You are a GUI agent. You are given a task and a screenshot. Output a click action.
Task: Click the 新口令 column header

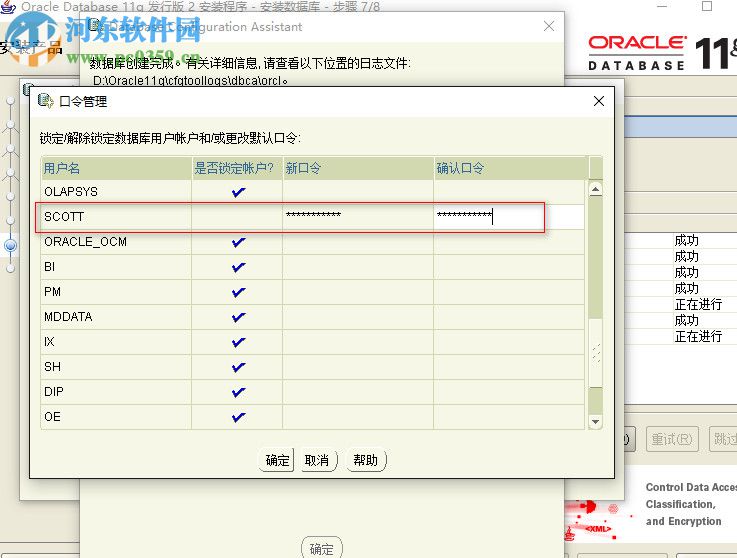click(358, 168)
